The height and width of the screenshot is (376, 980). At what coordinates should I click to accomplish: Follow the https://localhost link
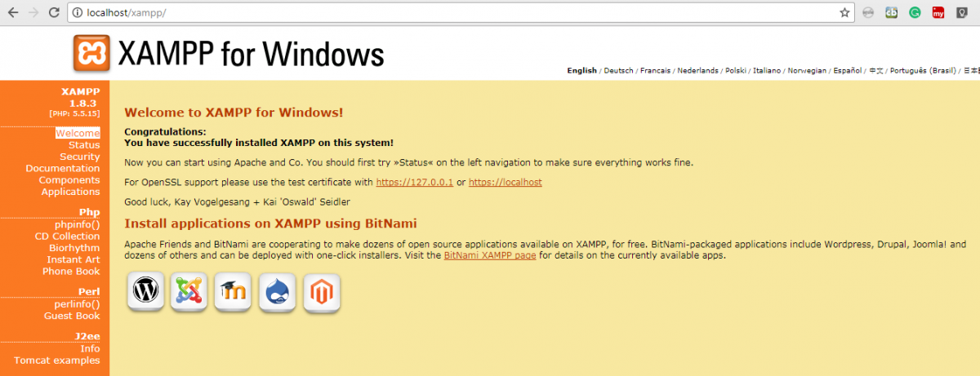(x=505, y=183)
